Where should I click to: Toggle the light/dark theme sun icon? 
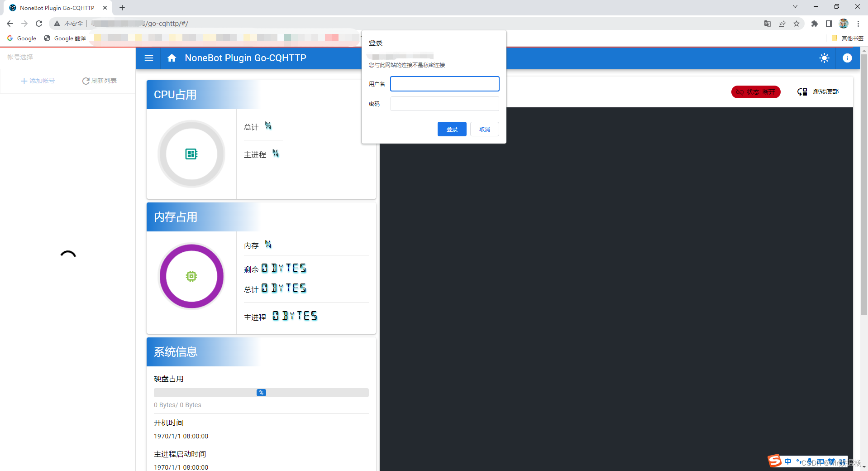coord(824,58)
